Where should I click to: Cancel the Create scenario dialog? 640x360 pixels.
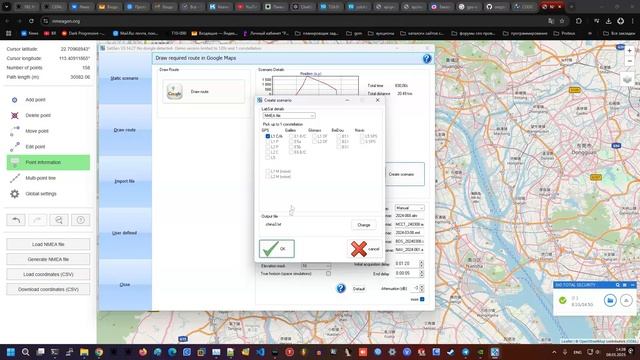point(364,249)
